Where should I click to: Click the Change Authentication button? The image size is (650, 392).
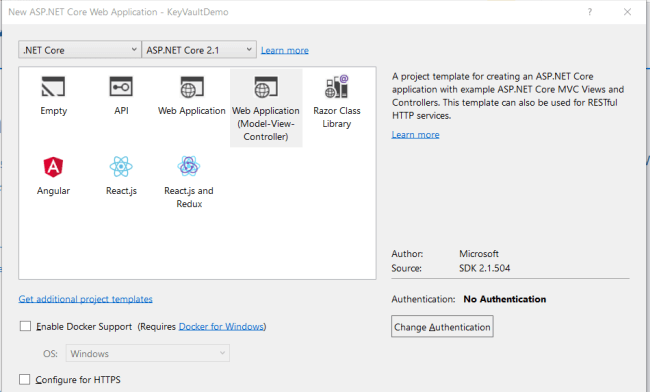pos(442,327)
